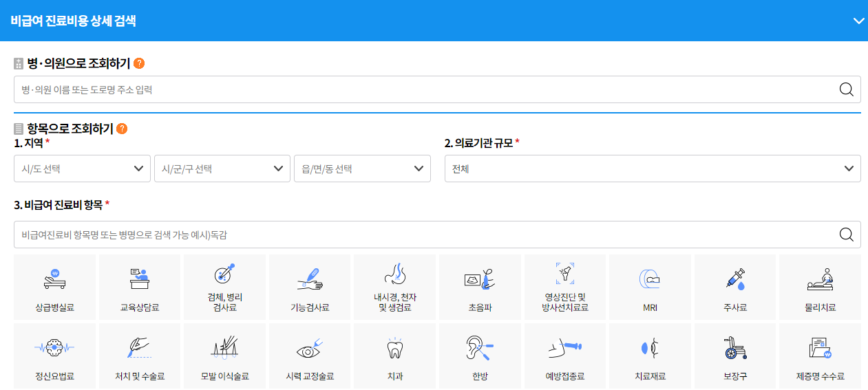Open help icon beside 항목으로 조회하기
The height and width of the screenshot is (390, 868).
[x=122, y=129]
